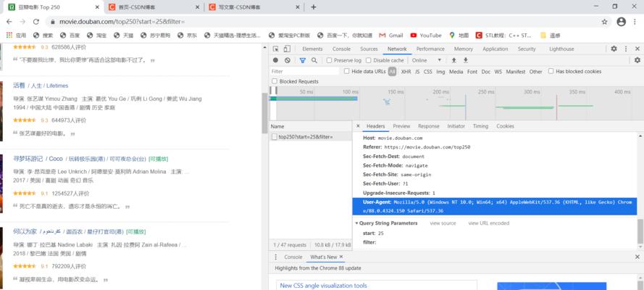The height and width of the screenshot is (290, 644).
Task: Filter requests by Img type
Action: pos(440,72)
